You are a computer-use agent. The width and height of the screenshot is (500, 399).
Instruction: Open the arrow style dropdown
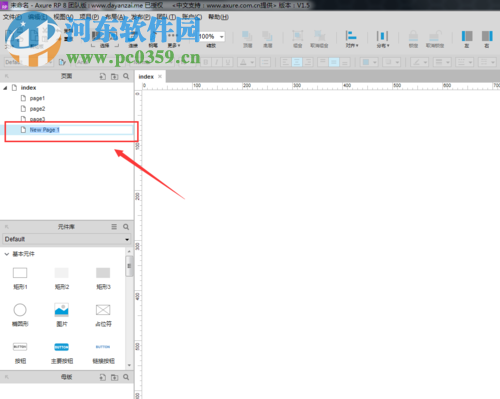tap(487, 62)
